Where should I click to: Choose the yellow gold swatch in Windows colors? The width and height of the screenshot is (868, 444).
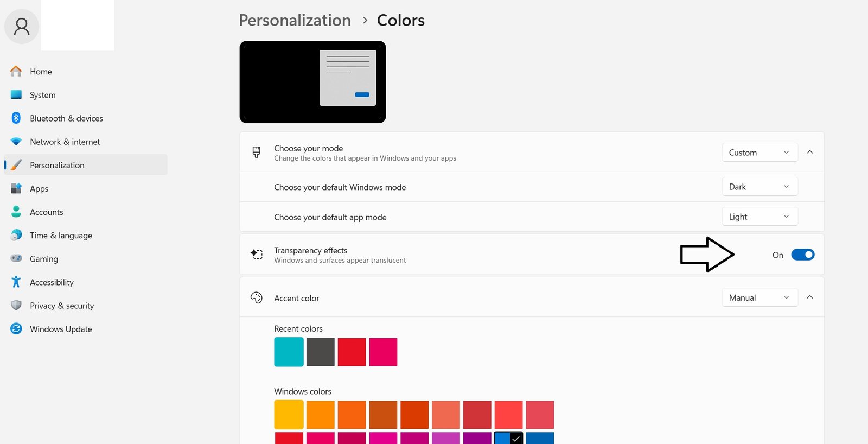pos(289,415)
